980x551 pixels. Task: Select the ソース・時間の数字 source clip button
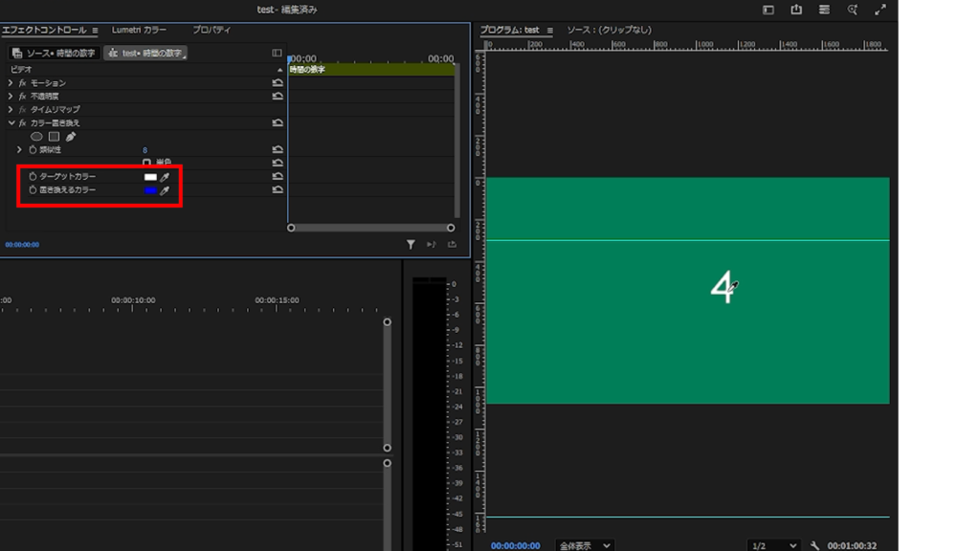55,54
